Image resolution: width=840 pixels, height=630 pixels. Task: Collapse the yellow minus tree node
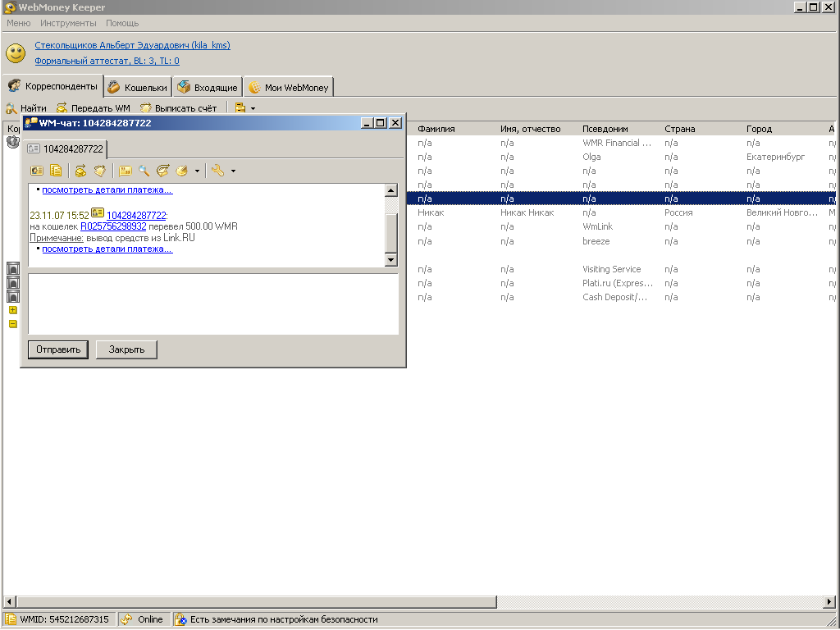(x=13, y=324)
